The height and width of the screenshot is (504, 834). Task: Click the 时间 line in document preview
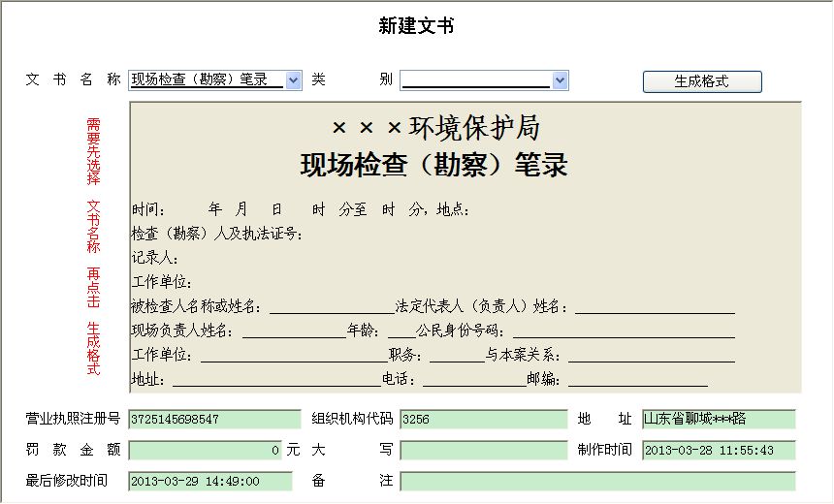(301, 209)
